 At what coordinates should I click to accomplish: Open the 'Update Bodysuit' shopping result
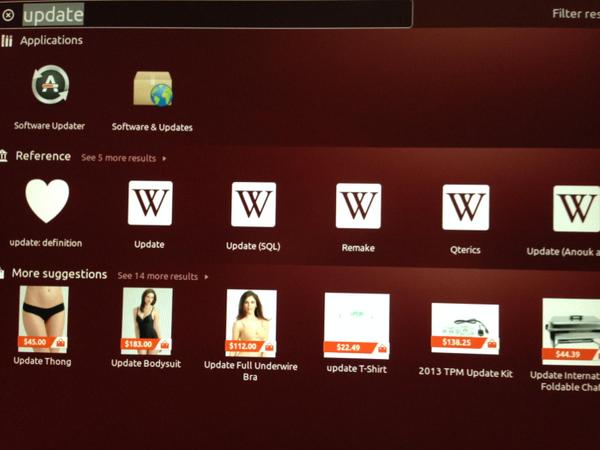(146, 322)
